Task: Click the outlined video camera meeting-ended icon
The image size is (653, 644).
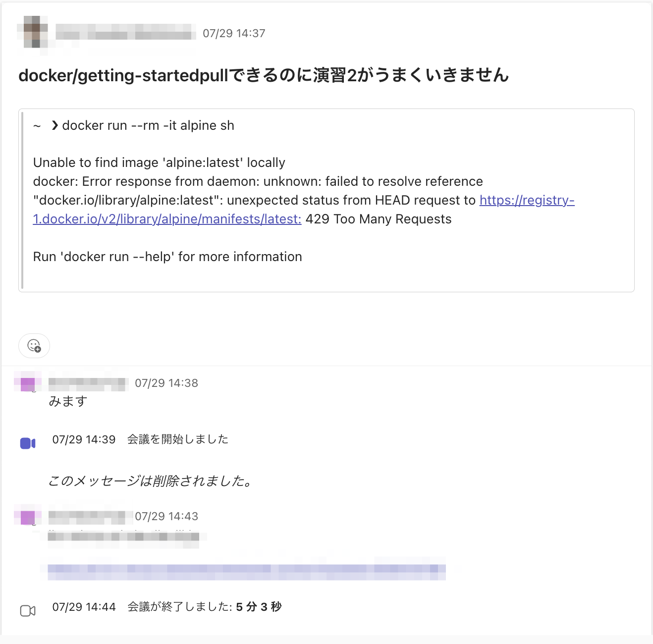Action: (x=28, y=611)
